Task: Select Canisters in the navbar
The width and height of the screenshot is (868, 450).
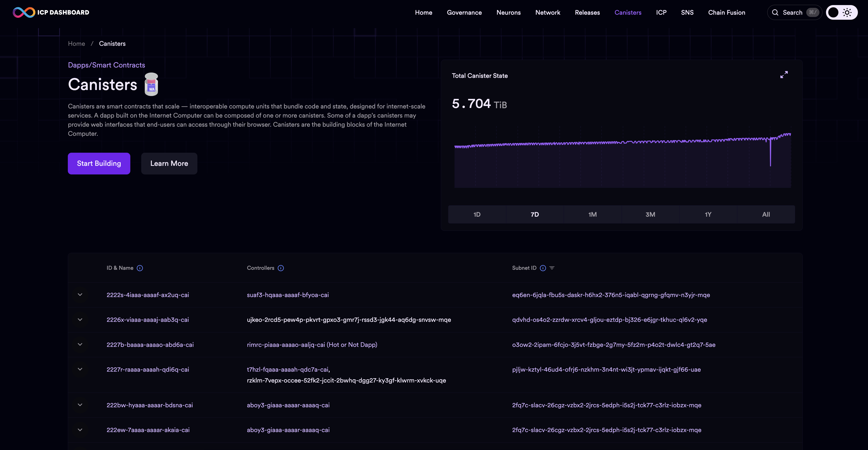Action: point(628,12)
